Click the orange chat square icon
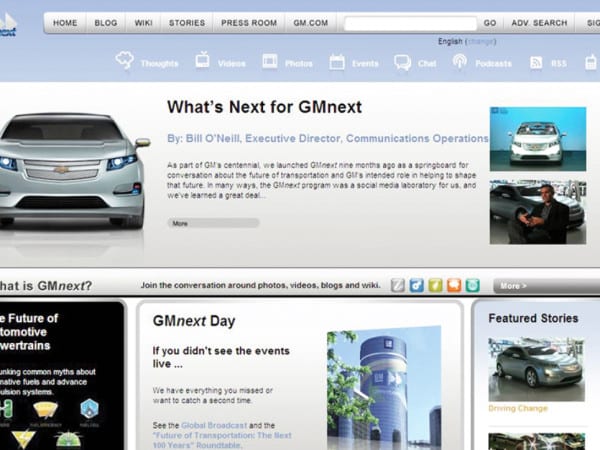 click(x=454, y=286)
